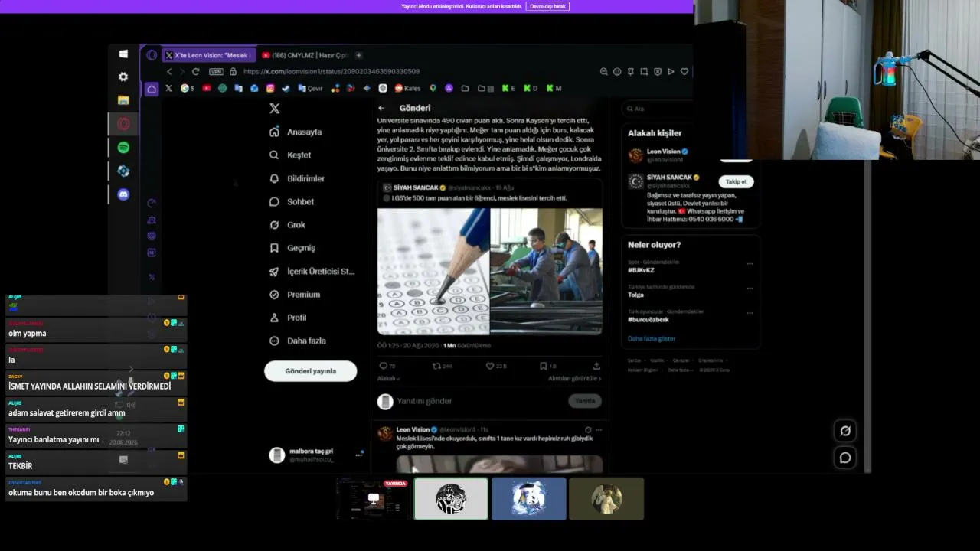980x551 pixels.
Task: Click the browser address bar URL
Action: pos(332,71)
